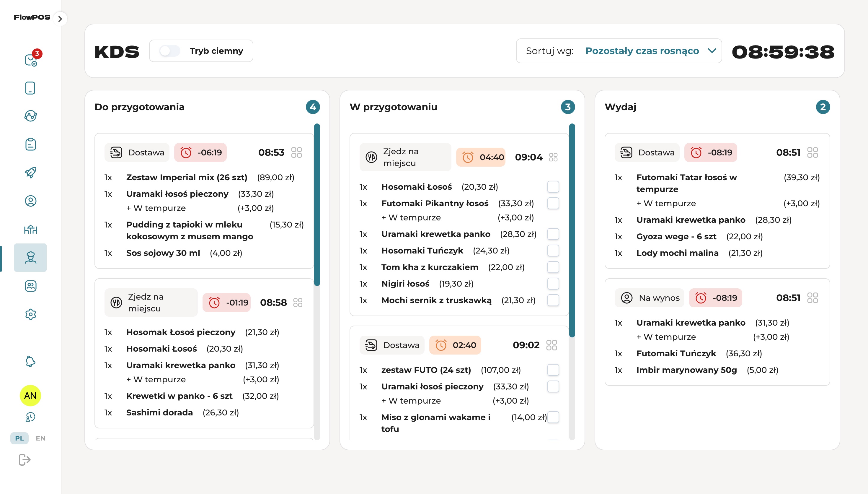
Task: Click the Zestaw Imperial mix (26 szt) item
Action: pyautogui.click(x=187, y=177)
